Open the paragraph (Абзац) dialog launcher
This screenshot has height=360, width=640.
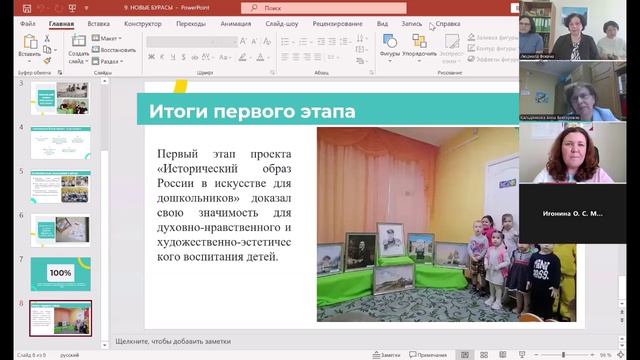[x=371, y=72]
